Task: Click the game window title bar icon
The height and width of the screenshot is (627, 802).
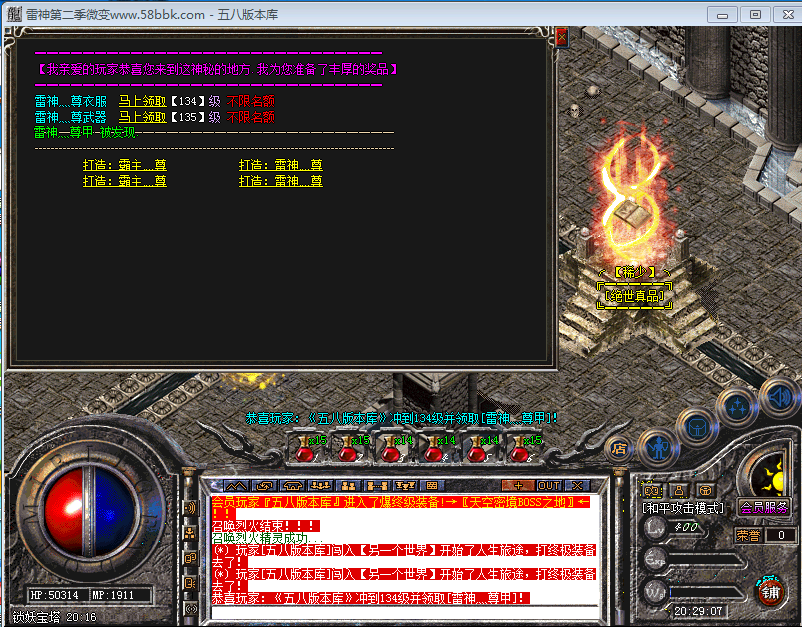Action: [14, 14]
